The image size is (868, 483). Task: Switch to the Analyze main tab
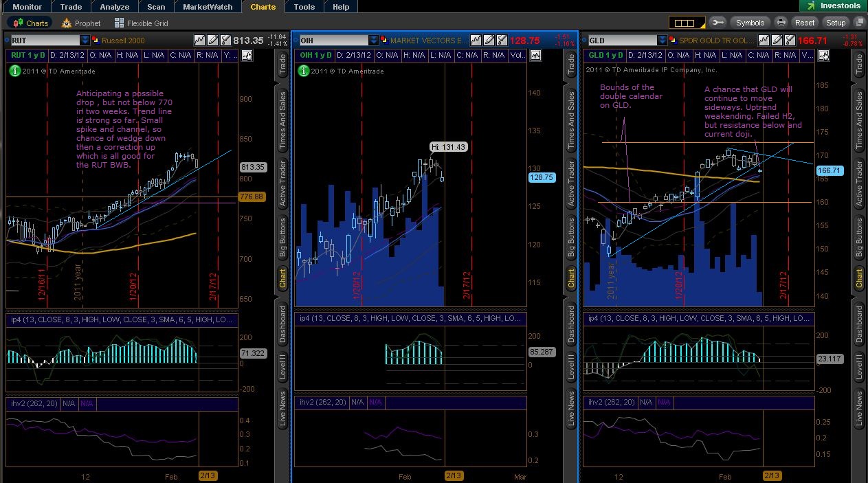114,7
